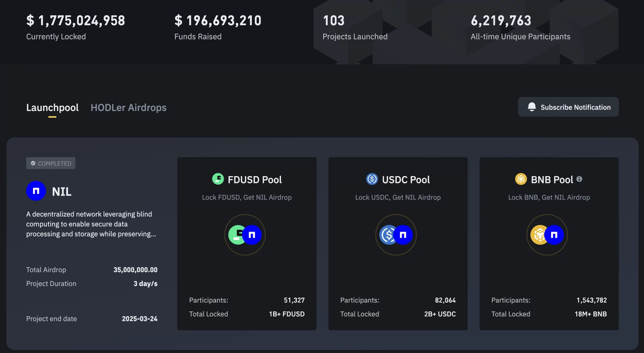Image resolution: width=644 pixels, height=353 pixels.
Task: Click the 6,219,763 unique participants figure
Action: pos(501,20)
